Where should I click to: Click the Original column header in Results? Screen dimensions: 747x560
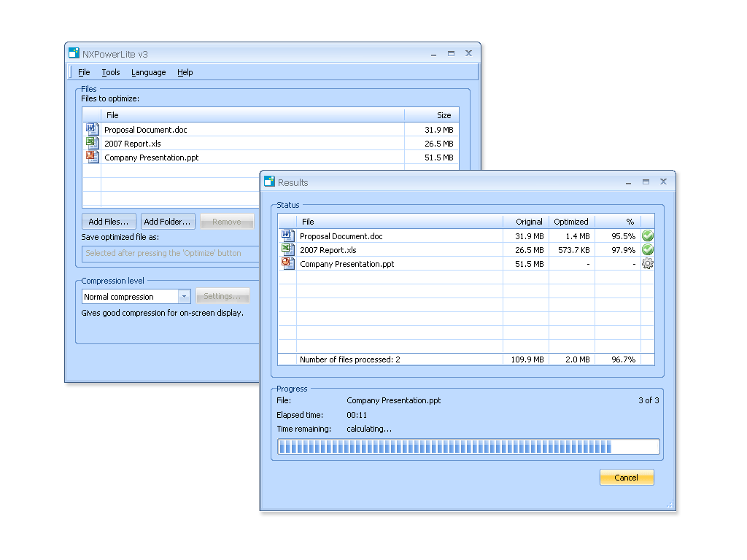526,222
